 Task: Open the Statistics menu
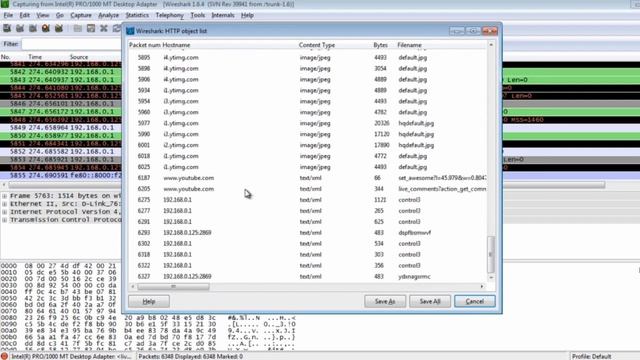tap(137, 15)
